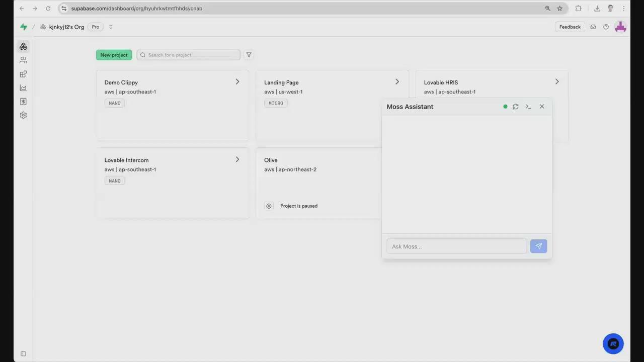Reload the page in browser
The image size is (644, 362).
coord(48,9)
